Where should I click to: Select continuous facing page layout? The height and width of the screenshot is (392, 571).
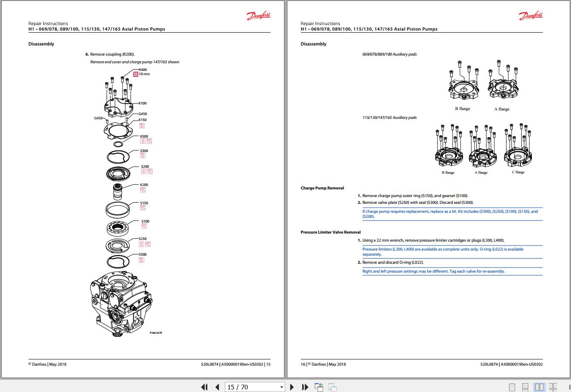coord(553,387)
